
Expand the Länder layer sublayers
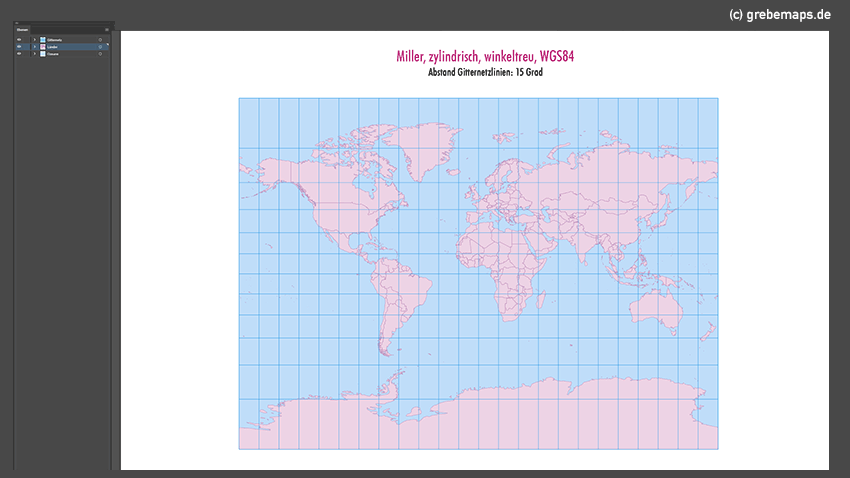(x=34, y=46)
